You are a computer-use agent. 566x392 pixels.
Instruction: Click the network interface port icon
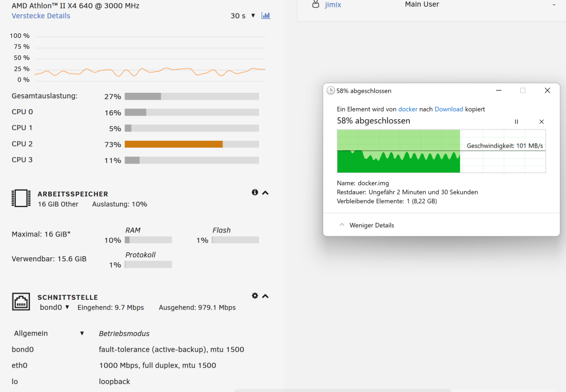pyautogui.click(x=21, y=301)
